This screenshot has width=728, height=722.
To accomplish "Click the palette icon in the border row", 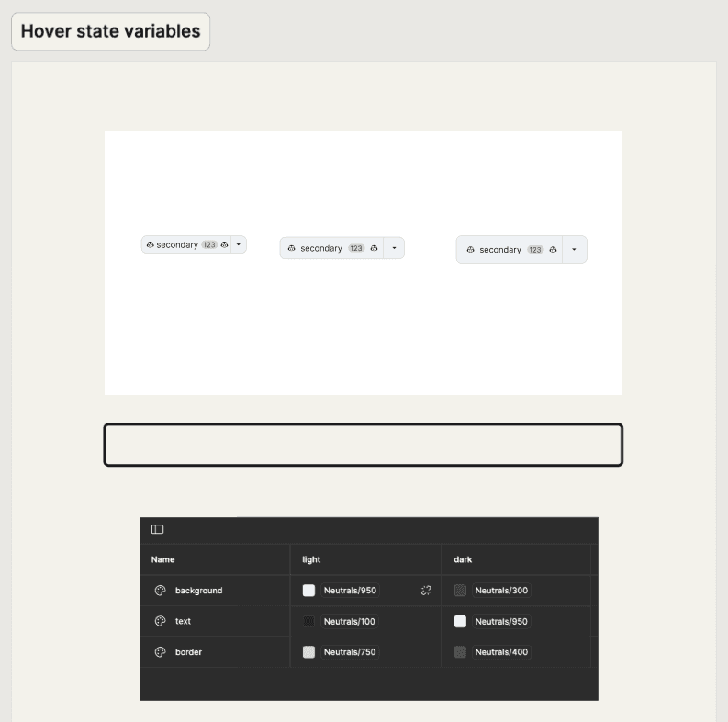I will click(160, 652).
